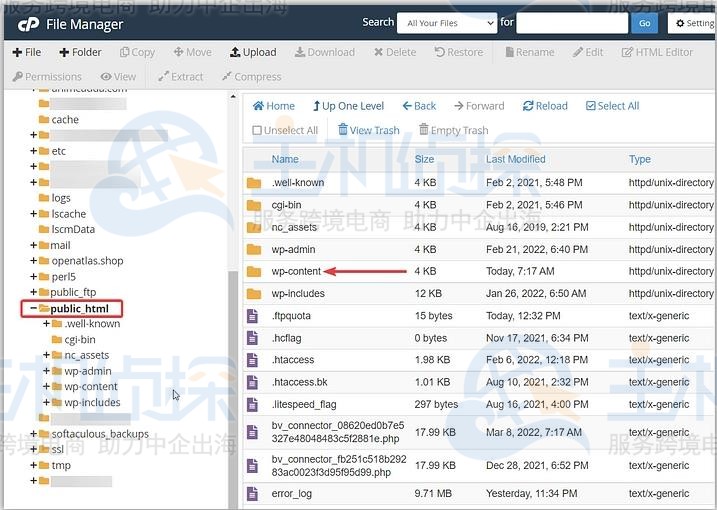Click the Extract tool icon
Image resolution: width=717 pixels, height=510 pixels.
164,76
